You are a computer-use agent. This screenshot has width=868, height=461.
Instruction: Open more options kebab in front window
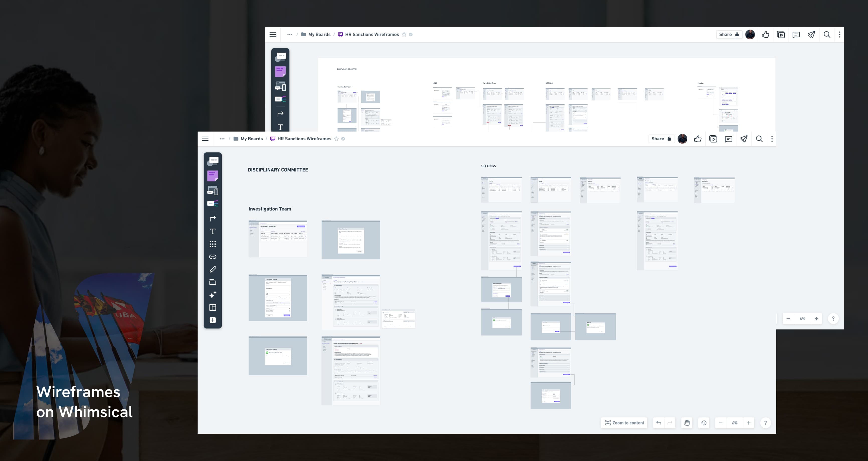click(772, 139)
